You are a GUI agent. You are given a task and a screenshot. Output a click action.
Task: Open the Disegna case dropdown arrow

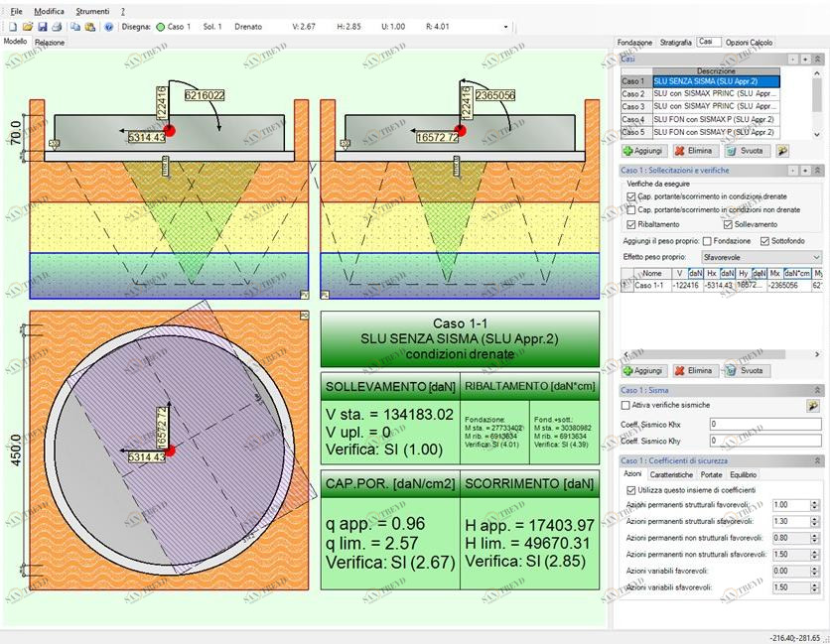tap(506, 27)
